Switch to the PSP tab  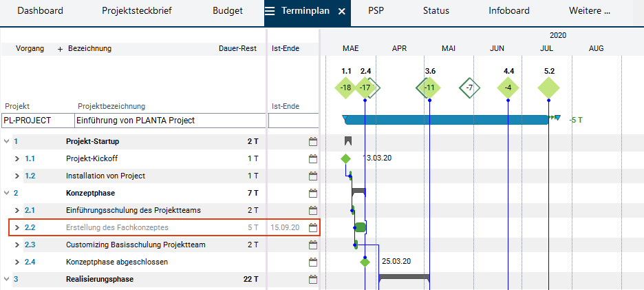click(376, 11)
